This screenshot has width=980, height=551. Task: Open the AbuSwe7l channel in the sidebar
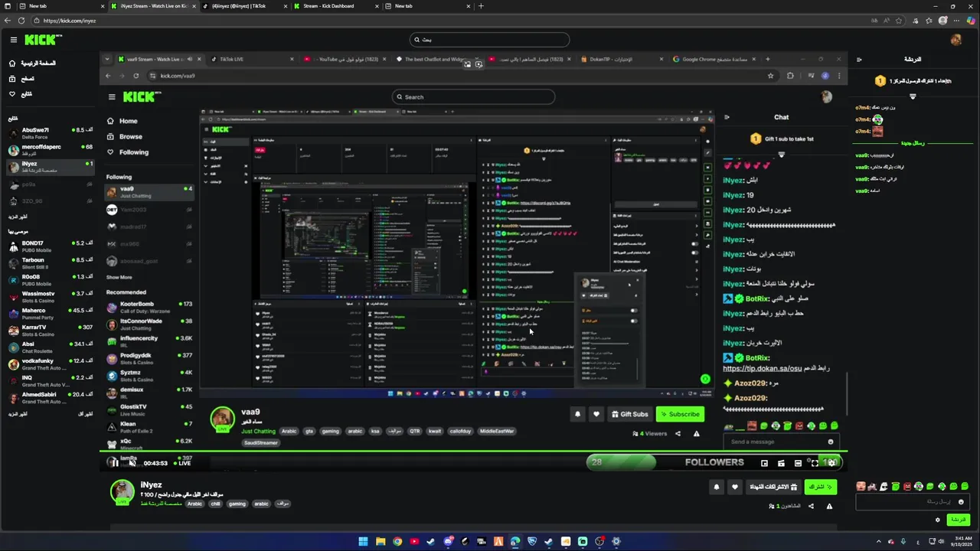pyautogui.click(x=50, y=133)
